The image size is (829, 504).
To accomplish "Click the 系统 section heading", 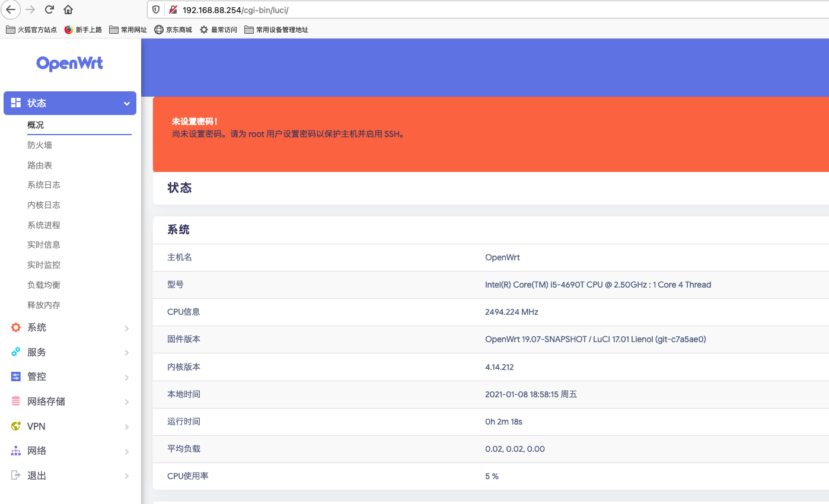I will coord(178,230).
